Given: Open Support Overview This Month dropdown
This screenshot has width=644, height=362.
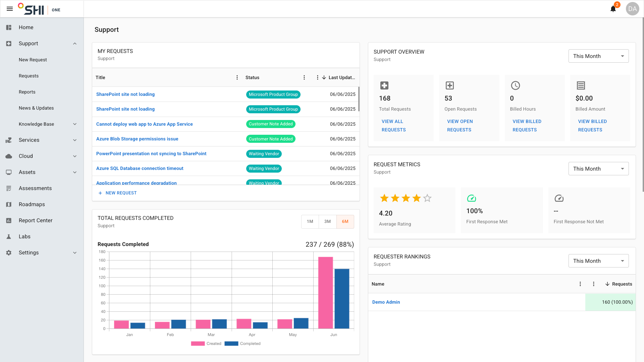Looking at the screenshot, I should pos(598,56).
